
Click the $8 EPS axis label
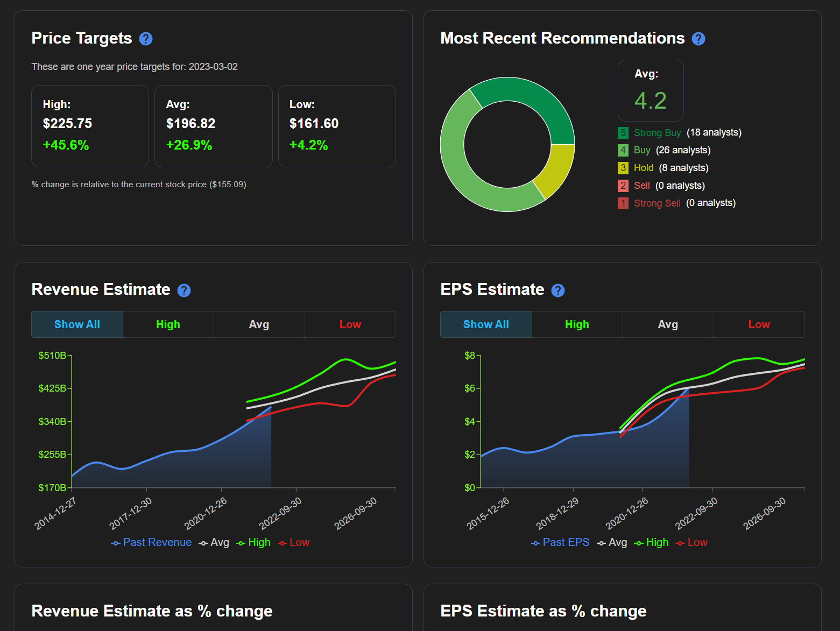[470, 356]
